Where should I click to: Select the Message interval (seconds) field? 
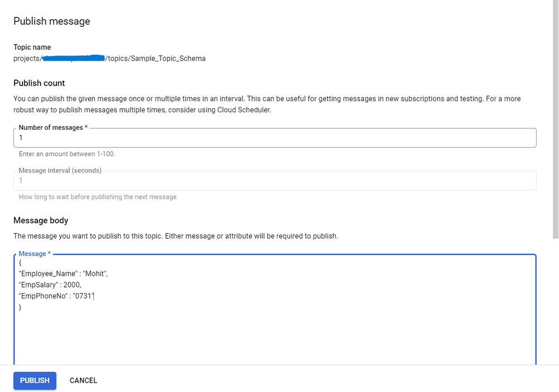coord(168,180)
